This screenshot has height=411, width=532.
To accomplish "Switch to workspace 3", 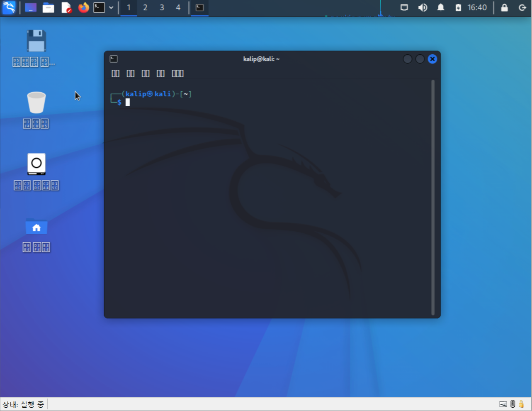I will (x=162, y=7).
